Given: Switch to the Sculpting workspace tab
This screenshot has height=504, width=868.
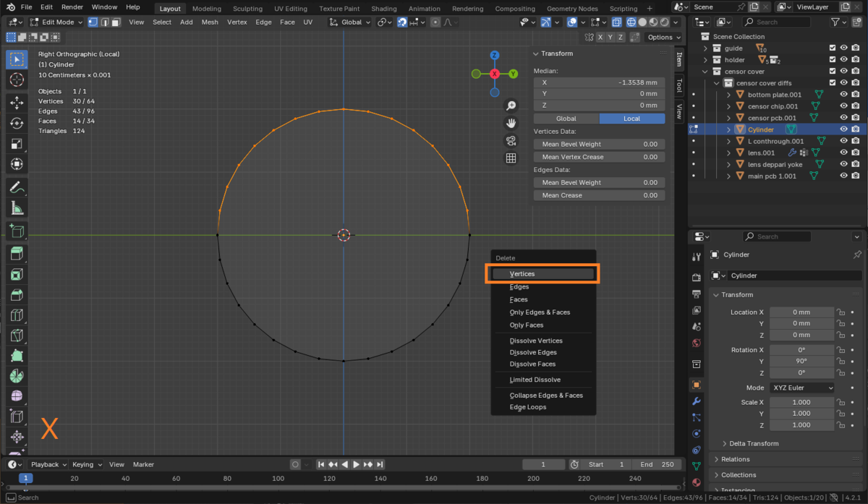Looking at the screenshot, I should (x=247, y=9).
